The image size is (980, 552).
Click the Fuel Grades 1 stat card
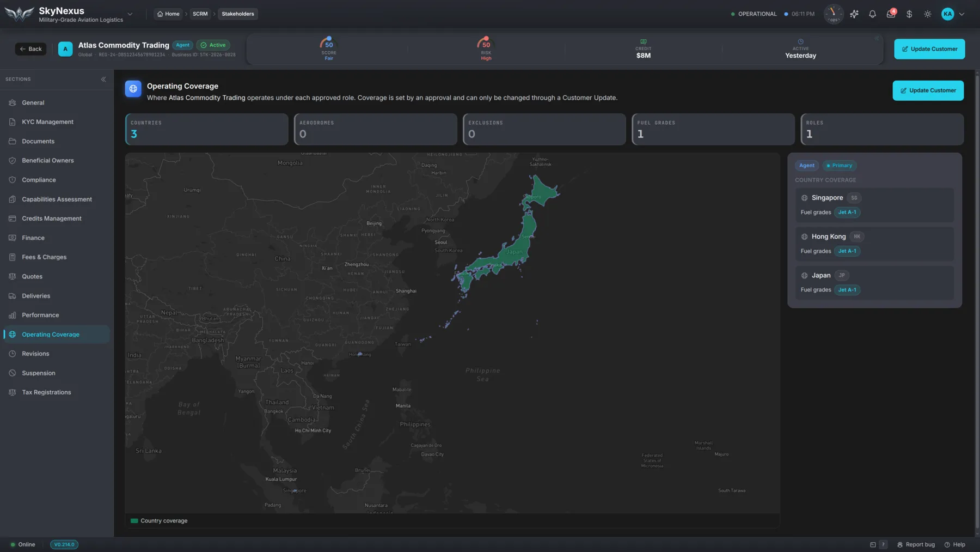[713, 129]
